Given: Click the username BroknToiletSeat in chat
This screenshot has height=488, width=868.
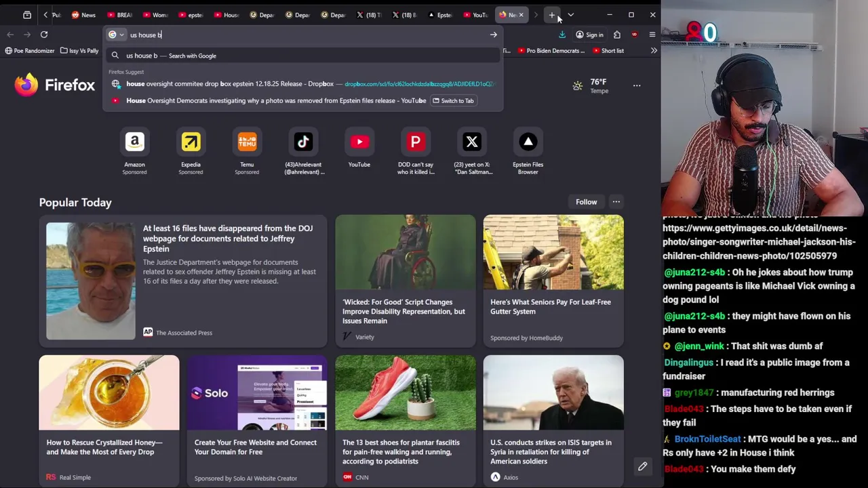Looking at the screenshot, I should point(707,439).
